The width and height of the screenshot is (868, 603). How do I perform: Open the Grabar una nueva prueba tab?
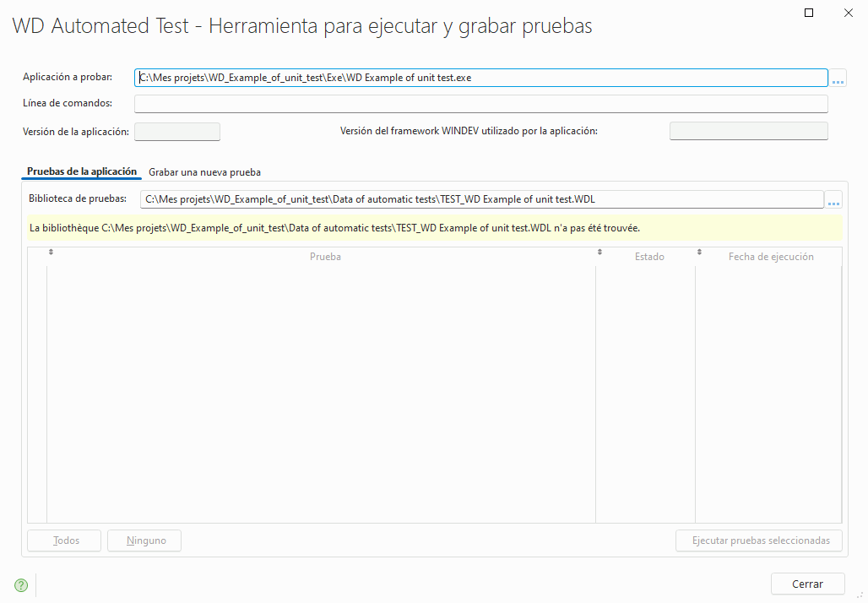[205, 172]
